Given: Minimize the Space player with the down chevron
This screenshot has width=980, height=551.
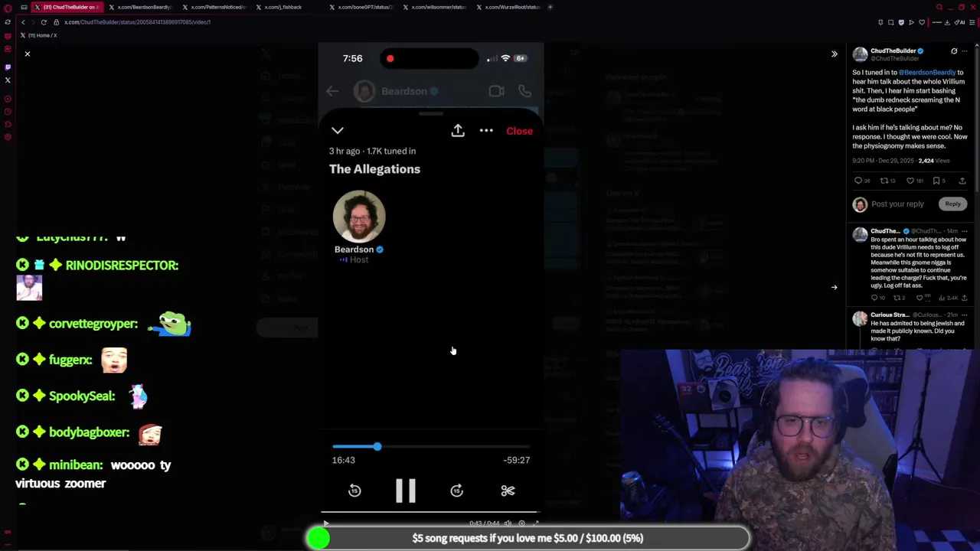Looking at the screenshot, I should point(338,131).
